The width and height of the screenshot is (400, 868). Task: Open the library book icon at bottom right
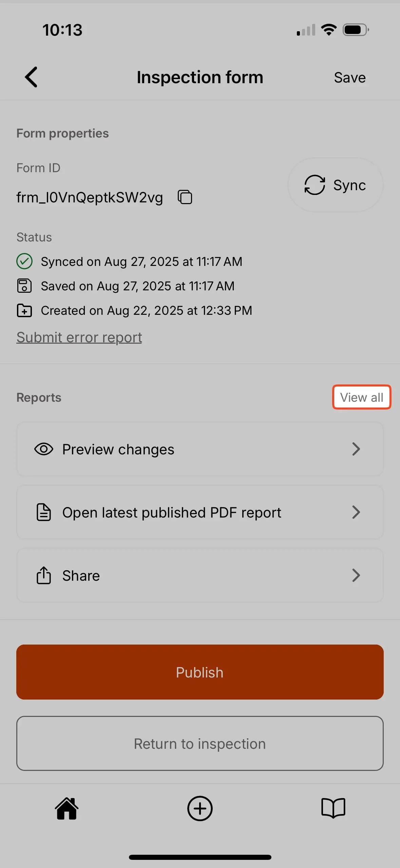point(333,808)
